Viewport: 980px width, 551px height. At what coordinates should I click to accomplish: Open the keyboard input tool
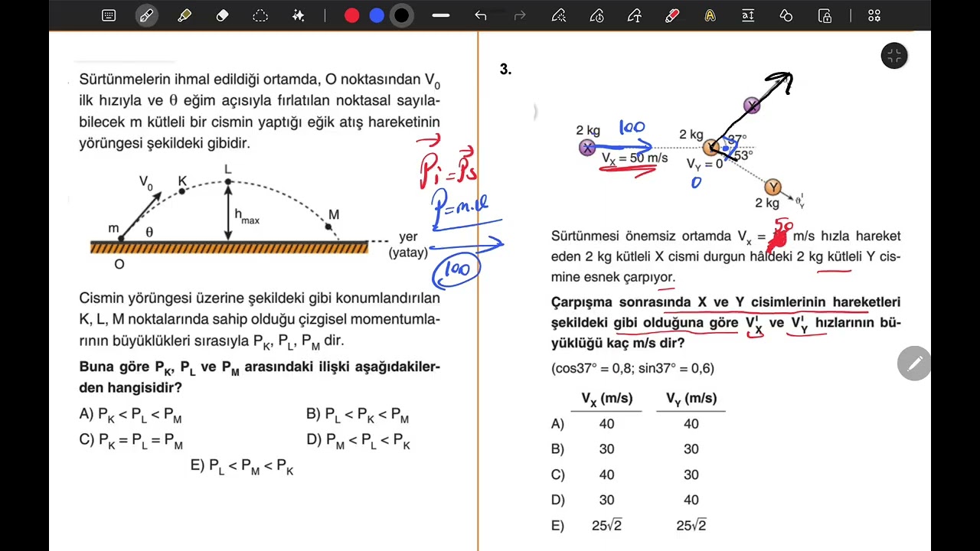pos(109,15)
